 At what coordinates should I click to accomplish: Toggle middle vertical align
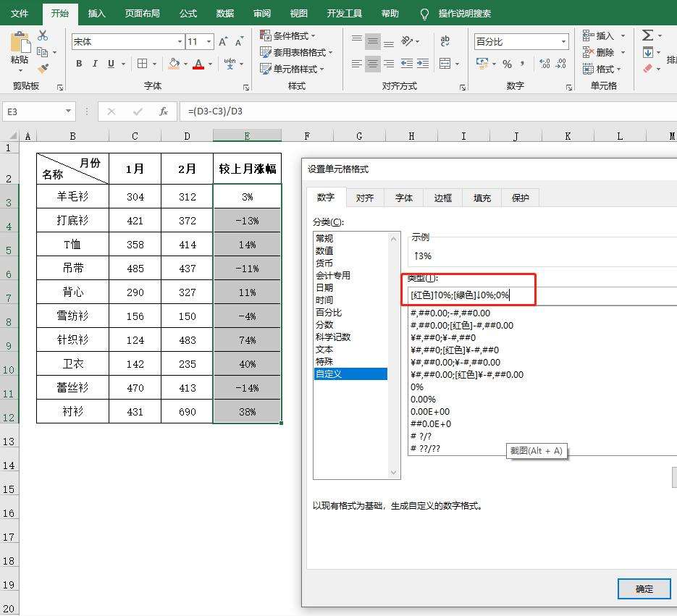tap(373, 41)
